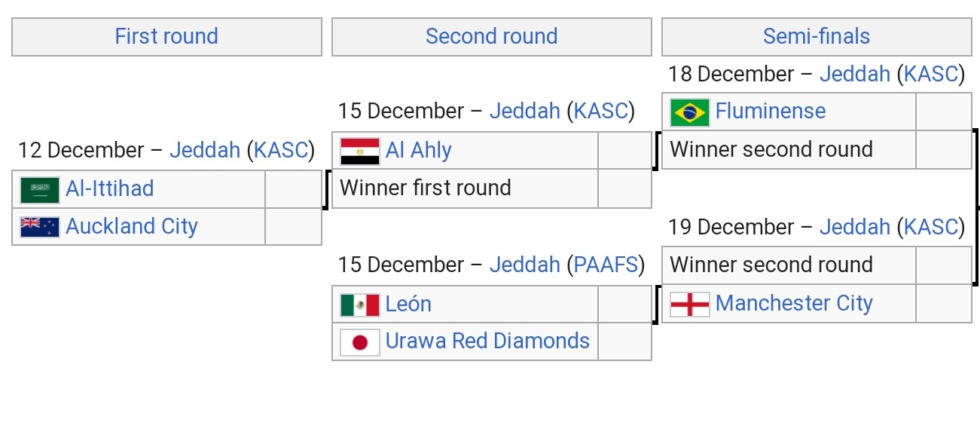
Task: Click Jeddah link in 12 December match
Action: point(205,150)
